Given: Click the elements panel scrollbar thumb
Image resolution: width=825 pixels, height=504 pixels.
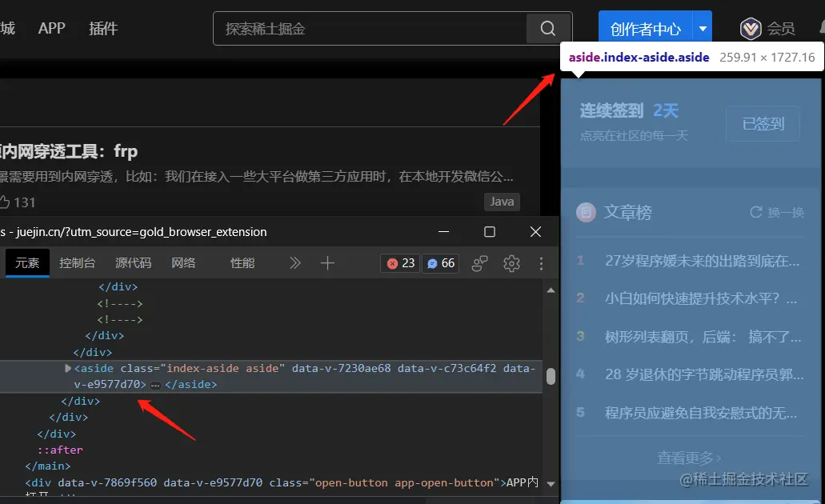Looking at the screenshot, I should coord(551,376).
